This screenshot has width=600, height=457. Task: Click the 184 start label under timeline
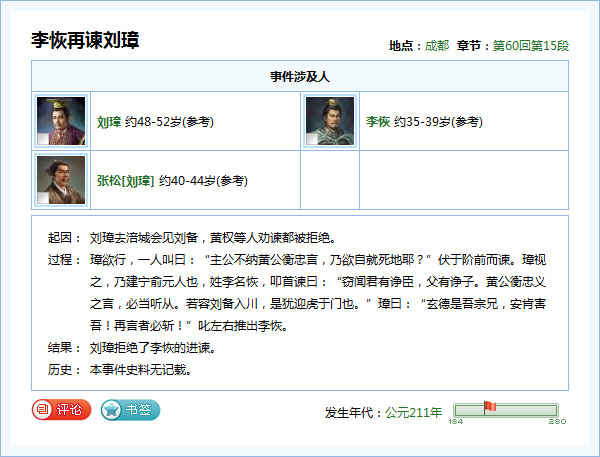coord(455,422)
